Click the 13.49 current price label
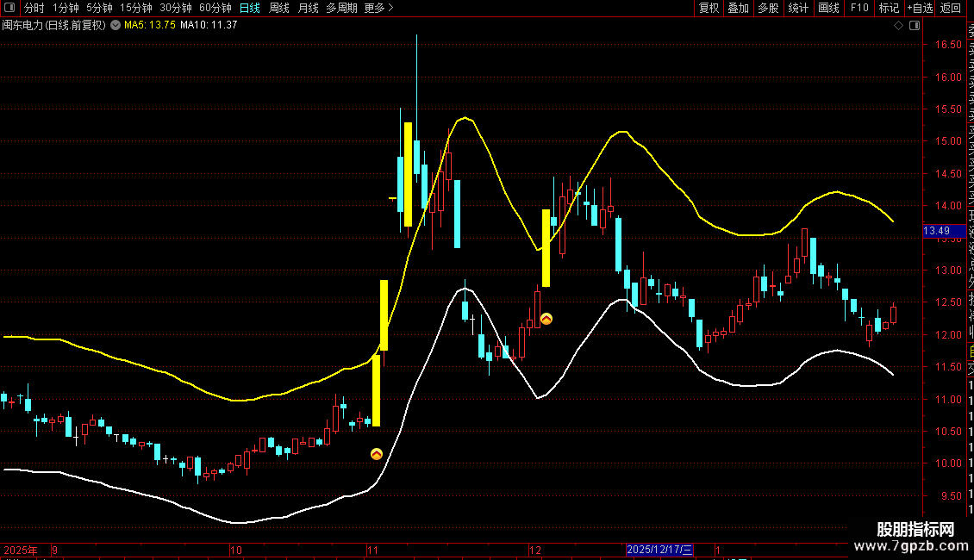 (x=943, y=231)
